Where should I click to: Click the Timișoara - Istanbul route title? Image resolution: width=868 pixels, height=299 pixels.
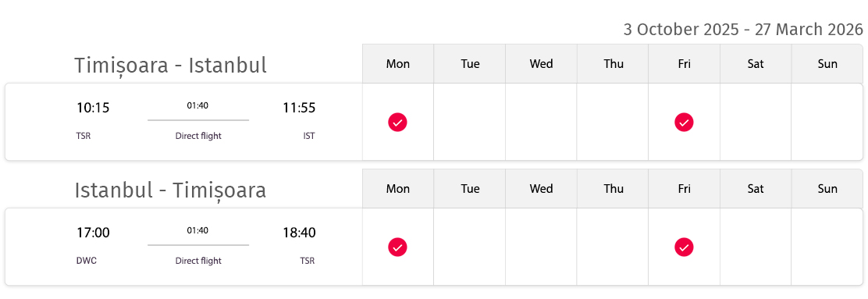pos(170,66)
